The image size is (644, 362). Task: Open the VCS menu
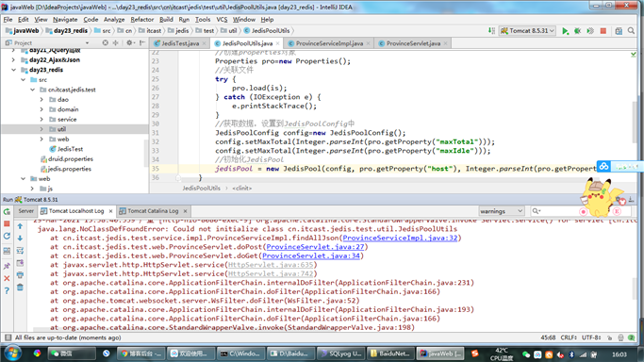point(222,19)
